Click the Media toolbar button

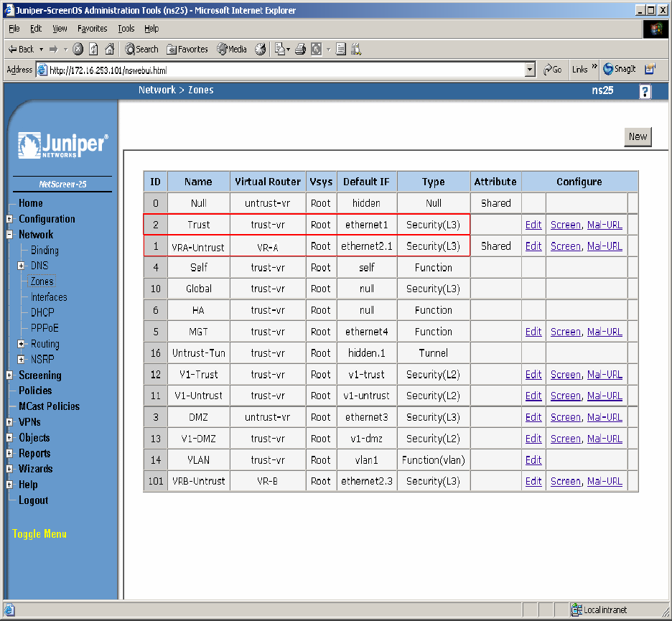[232, 50]
